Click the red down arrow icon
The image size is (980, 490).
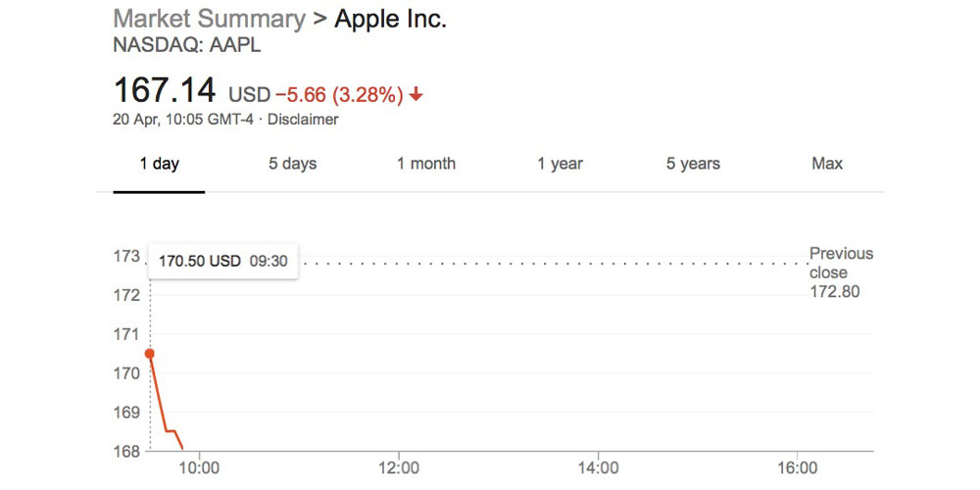pos(416,95)
